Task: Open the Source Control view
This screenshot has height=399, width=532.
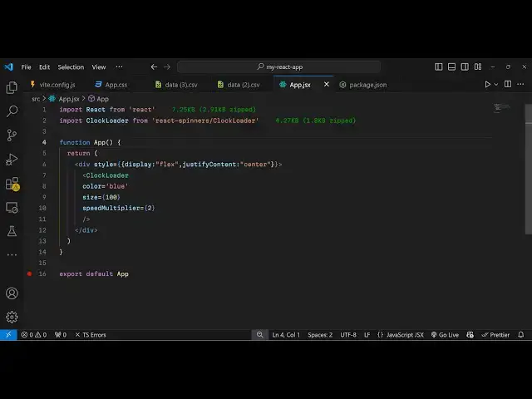Action: pos(12,135)
